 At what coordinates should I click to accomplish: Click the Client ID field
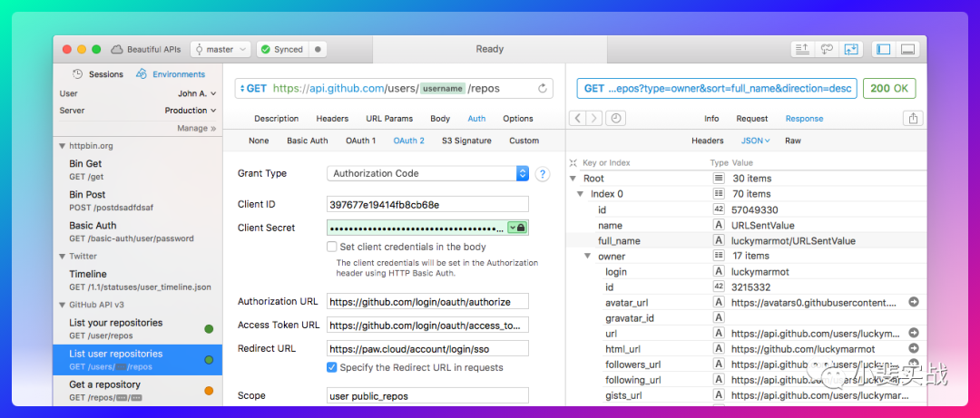tap(427, 204)
